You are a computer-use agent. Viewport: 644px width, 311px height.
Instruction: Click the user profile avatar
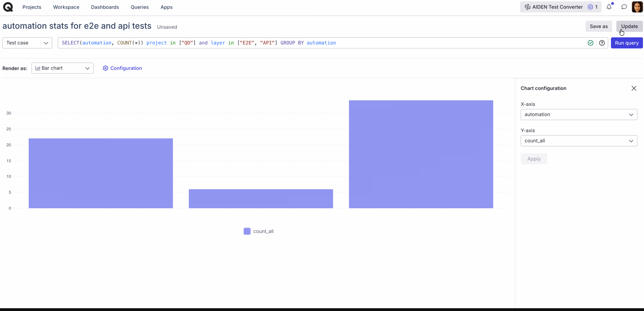[637, 7]
